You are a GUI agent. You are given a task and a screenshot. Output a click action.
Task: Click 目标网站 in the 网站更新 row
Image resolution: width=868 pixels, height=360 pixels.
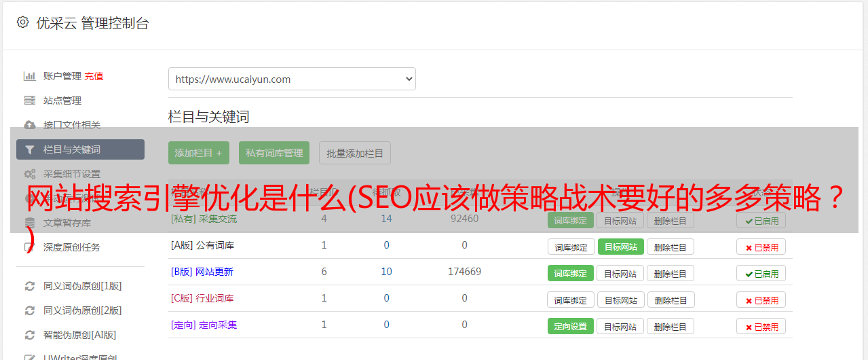620,273
